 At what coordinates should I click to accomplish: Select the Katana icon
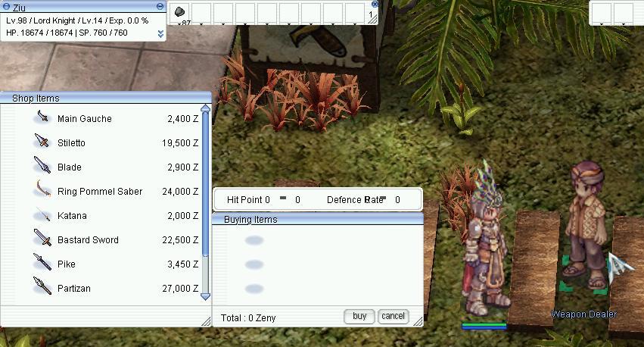tap(42, 214)
